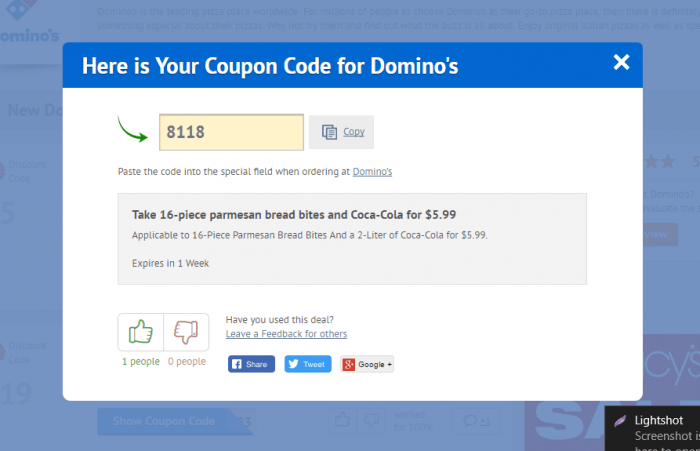Open the Lightshot screenshot notification
Viewport: 700px width, 451px height.
click(x=652, y=429)
